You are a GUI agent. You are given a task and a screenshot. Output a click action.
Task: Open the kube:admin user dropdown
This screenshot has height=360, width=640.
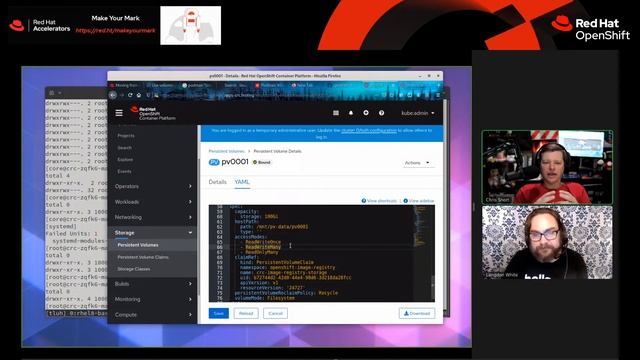pyautogui.click(x=418, y=113)
